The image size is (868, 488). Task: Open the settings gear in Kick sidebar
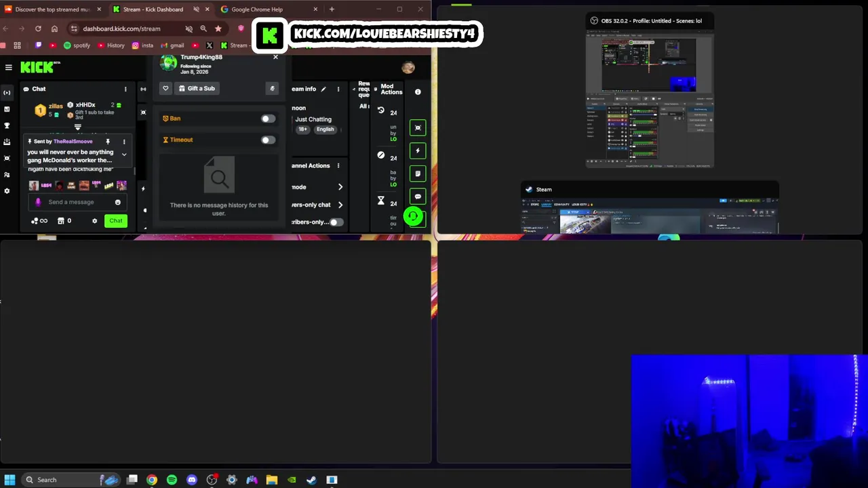(x=7, y=191)
